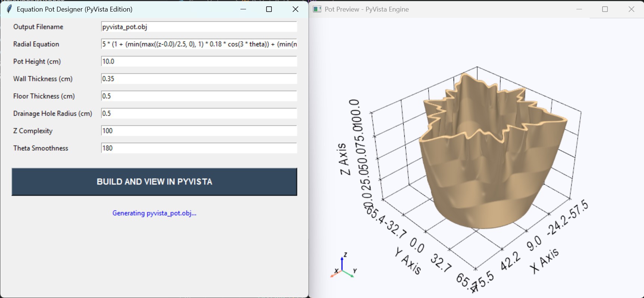Select the Wall Thickness (cm) field

point(199,79)
